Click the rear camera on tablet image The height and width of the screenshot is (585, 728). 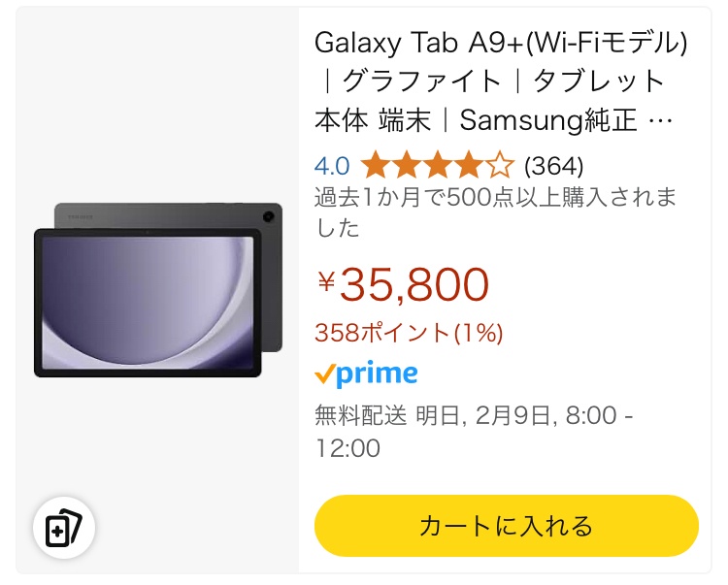[268, 216]
